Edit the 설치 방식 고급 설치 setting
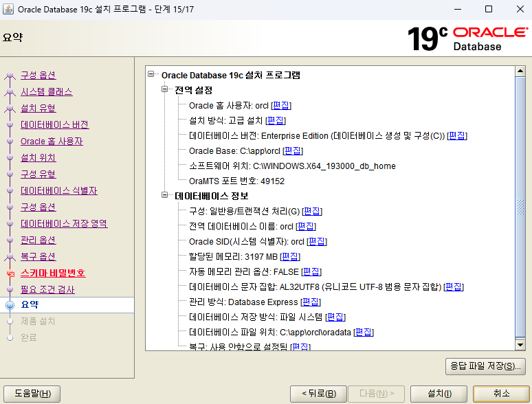Viewport: 532px width, 404px height. click(x=276, y=120)
